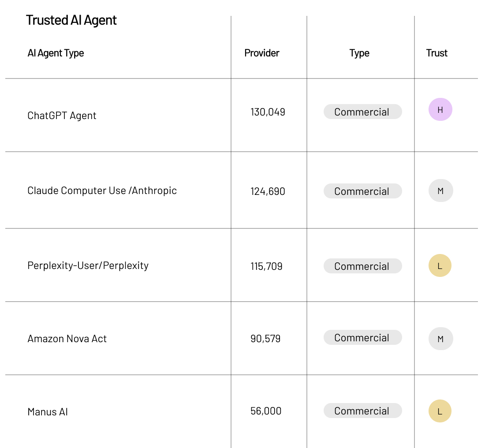Select the Manus AI entry
The height and width of the screenshot is (448, 485).
[x=48, y=412]
